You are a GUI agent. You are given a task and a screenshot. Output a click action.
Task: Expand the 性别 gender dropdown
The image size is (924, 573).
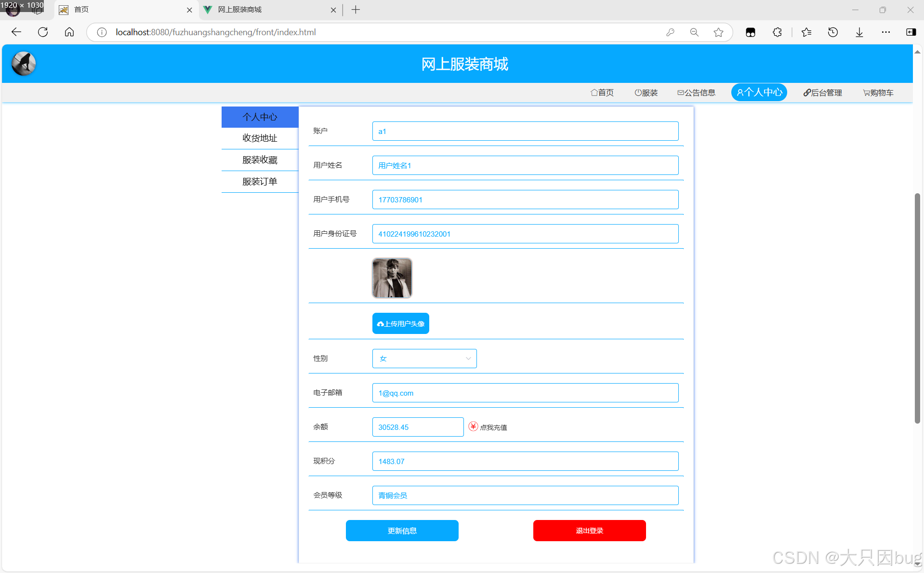click(424, 359)
